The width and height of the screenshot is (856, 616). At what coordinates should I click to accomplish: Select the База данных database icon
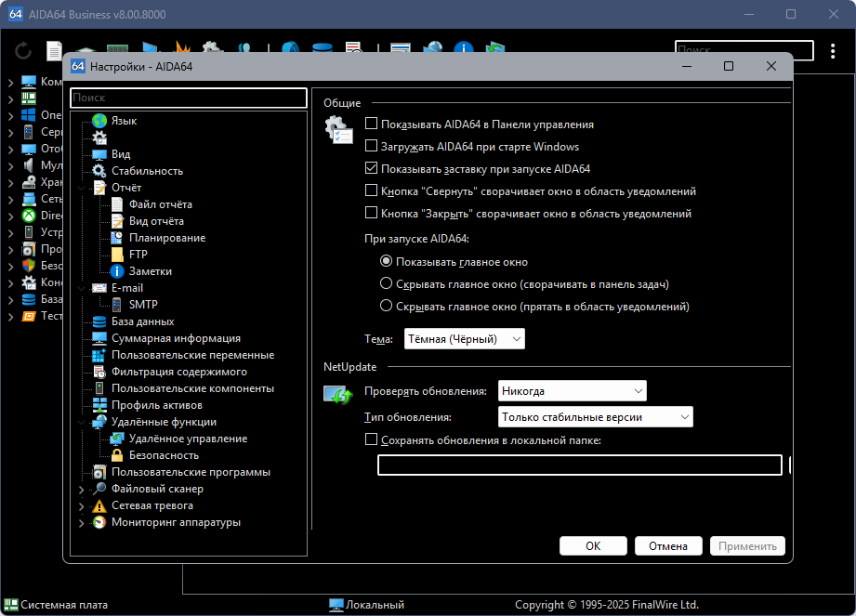click(x=99, y=321)
